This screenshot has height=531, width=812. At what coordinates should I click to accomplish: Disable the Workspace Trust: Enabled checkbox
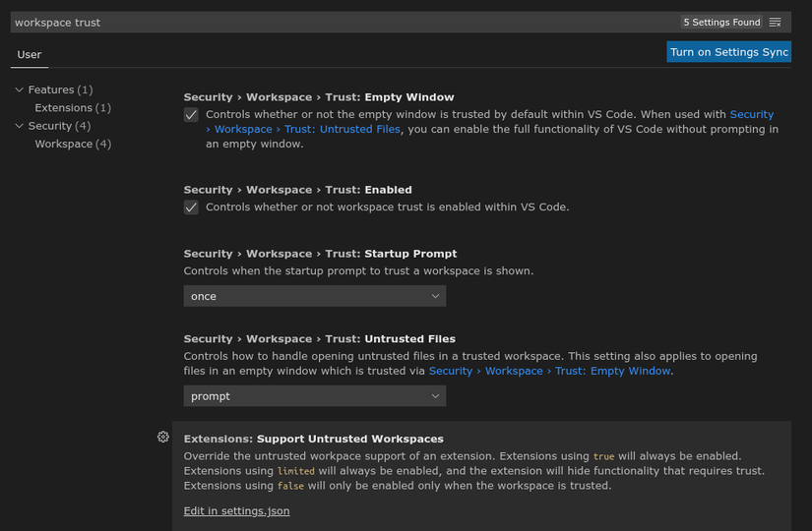(191, 207)
